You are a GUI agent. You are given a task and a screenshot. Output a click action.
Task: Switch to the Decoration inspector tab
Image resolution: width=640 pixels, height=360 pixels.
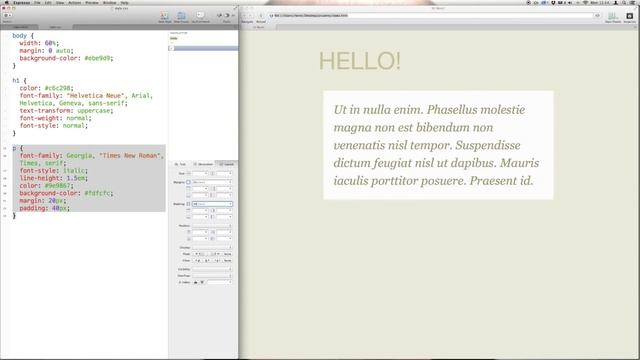click(x=203, y=164)
